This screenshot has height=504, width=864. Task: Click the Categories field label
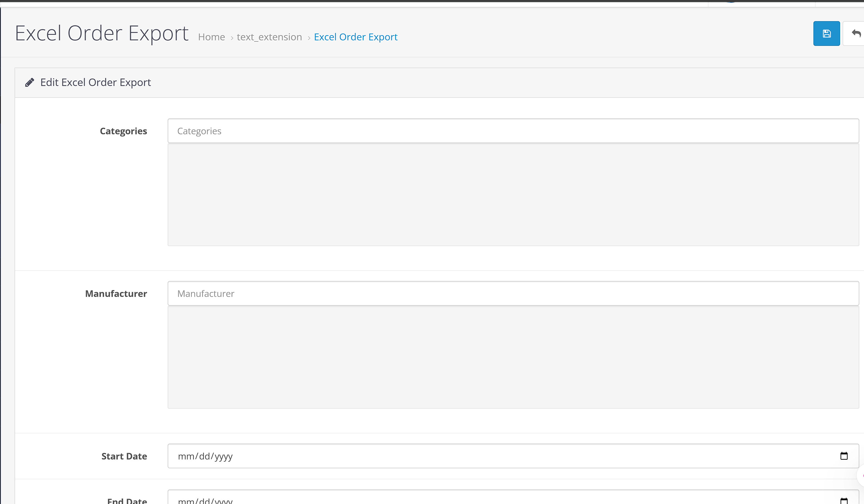point(123,131)
